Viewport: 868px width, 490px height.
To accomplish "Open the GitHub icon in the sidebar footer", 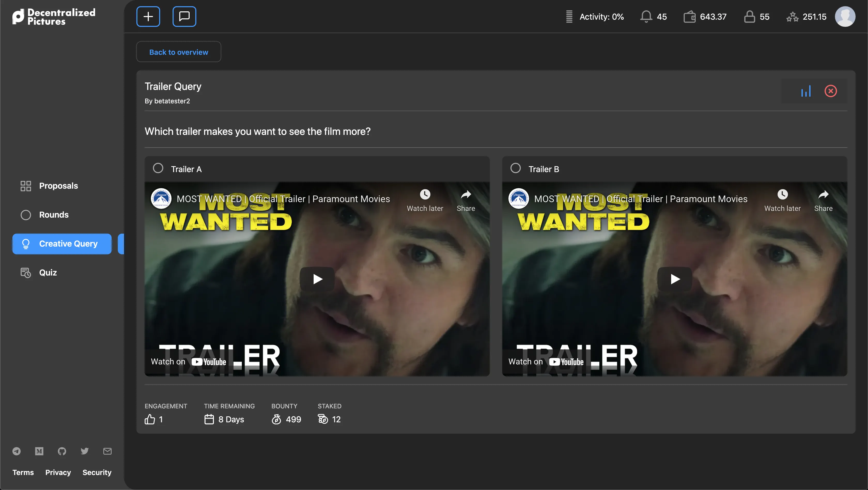I will 62,451.
